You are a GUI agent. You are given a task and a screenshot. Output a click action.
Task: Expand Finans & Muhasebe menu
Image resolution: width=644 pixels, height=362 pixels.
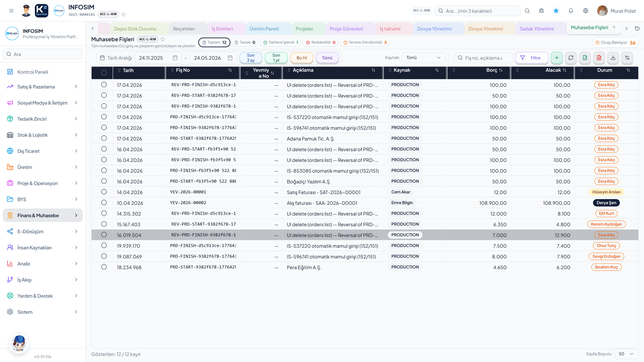[42, 215]
